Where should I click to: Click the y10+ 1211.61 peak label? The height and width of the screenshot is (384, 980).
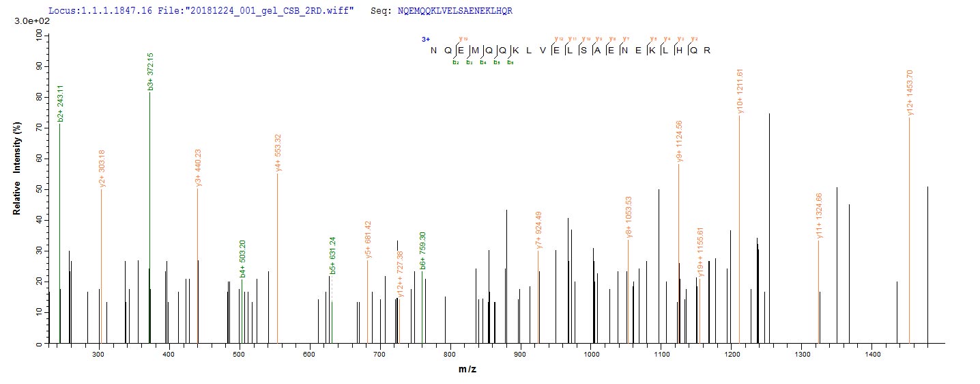[x=740, y=91]
